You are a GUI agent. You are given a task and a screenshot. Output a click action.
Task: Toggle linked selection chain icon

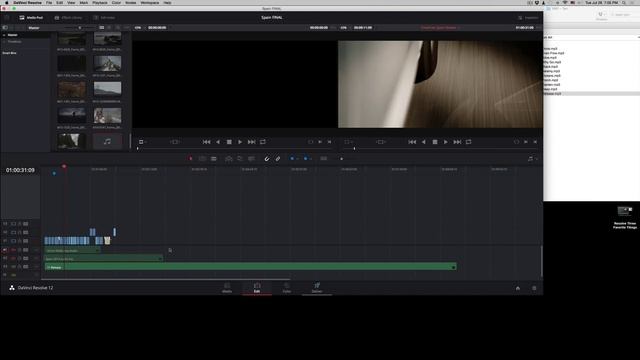point(278,158)
